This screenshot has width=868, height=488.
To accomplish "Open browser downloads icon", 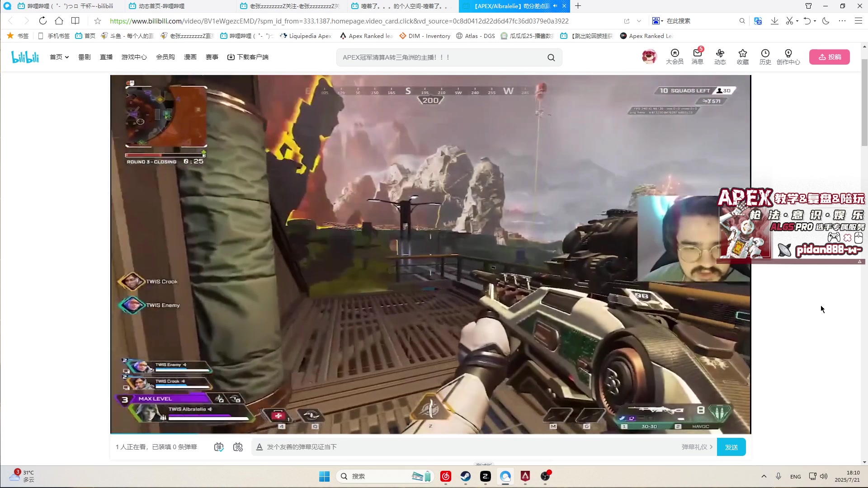I will click(774, 21).
